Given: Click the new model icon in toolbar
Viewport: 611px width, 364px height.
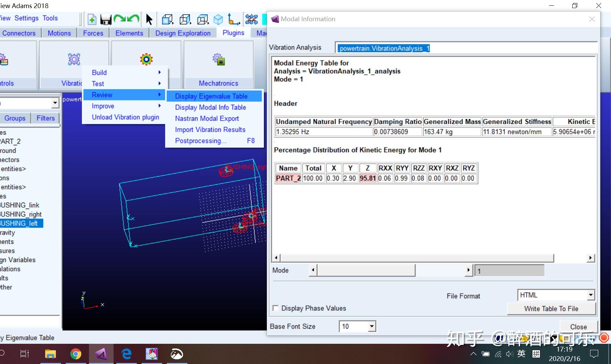Looking at the screenshot, I should click(92, 20).
